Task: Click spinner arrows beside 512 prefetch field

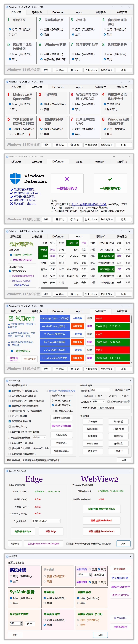Action: click(21, 623)
